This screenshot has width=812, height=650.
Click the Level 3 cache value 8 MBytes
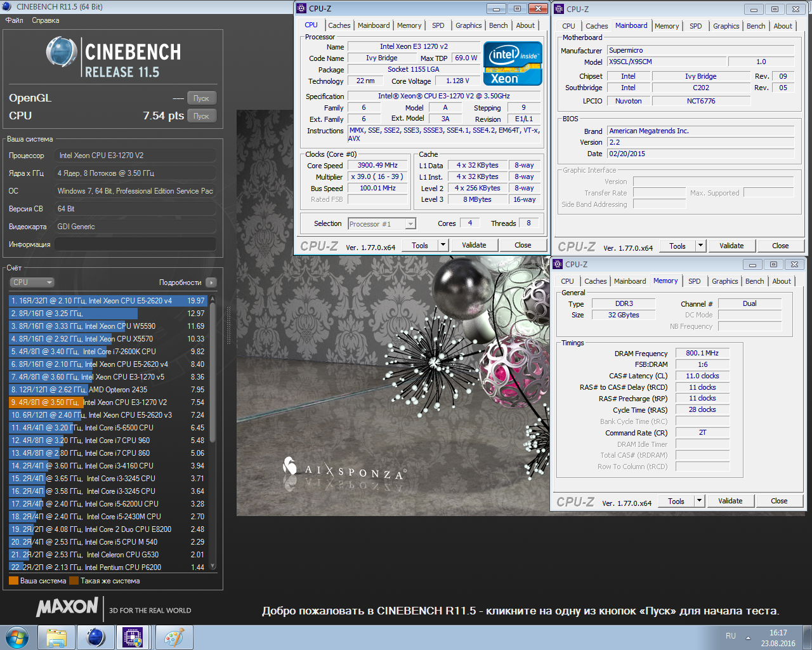point(477,199)
